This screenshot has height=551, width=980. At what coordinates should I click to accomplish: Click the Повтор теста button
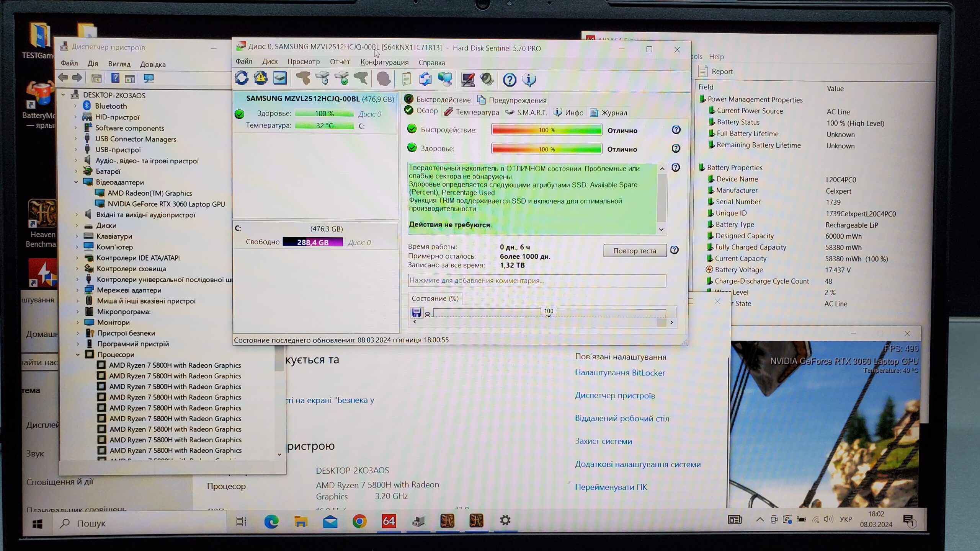(x=634, y=251)
